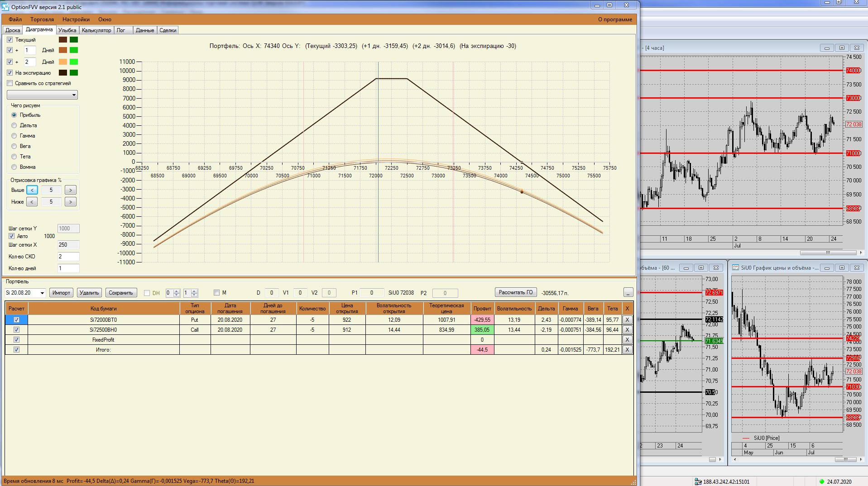Screen dimensions: 868x486
Task: Toggle the +2 Дней curve checkbox
Action: tap(10, 62)
